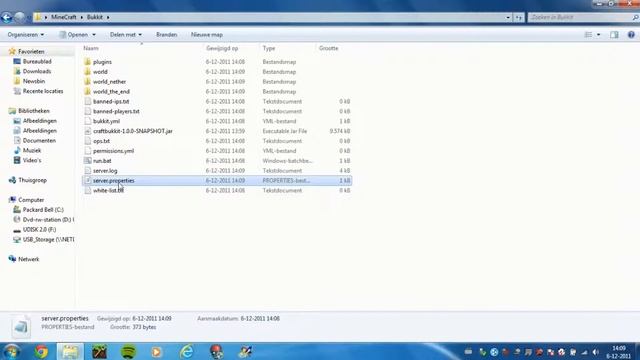Open Bureaublad in the sidebar
The image size is (640, 360).
tap(37, 61)
